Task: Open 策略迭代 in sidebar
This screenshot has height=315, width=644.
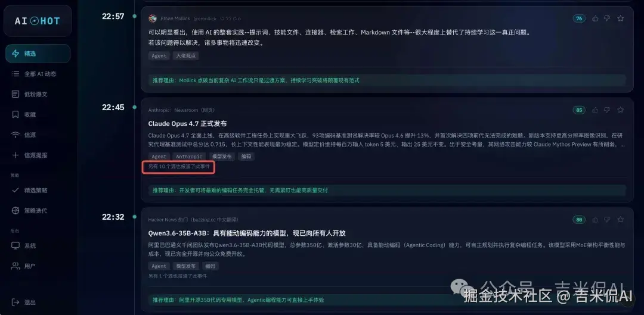Action: [x=38, y=211]
